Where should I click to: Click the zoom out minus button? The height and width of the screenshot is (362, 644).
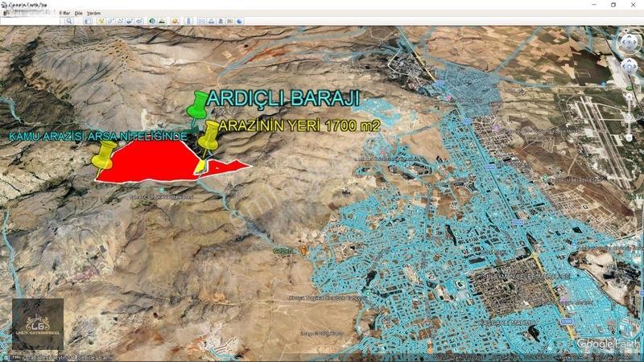[x=630, y=138]
